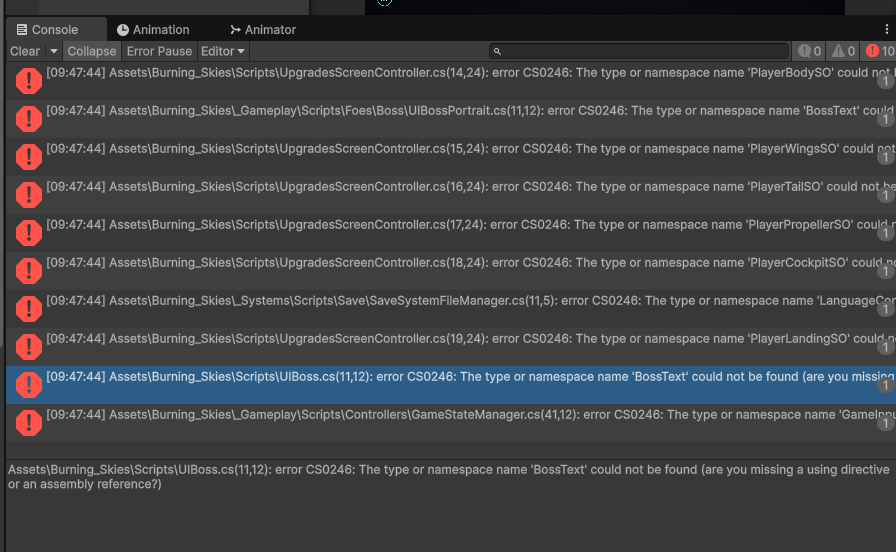Click error icon beside PlayerBodySO entry
The image size is (896, 552).
pyautogui.click(x=29, y=81)
